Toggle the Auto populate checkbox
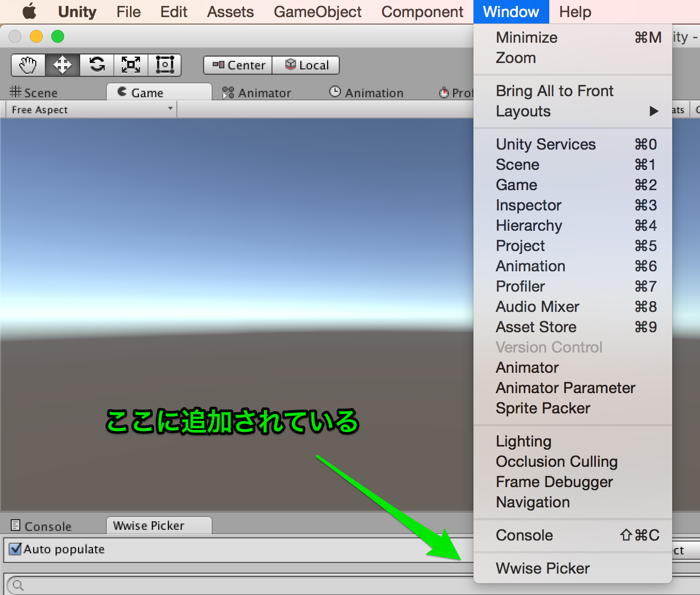Image resolution: width=700 pixels, height=595 pixels. coord(15,549)
